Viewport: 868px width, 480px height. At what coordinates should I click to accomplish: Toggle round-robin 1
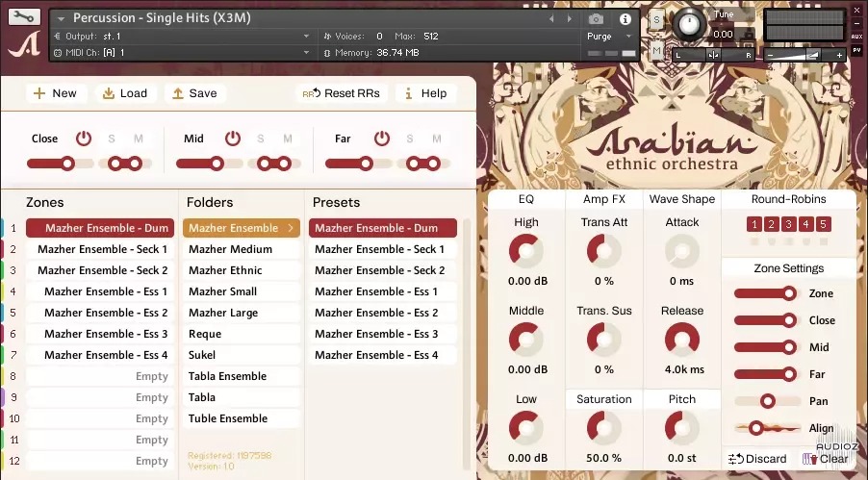point(753,224)
